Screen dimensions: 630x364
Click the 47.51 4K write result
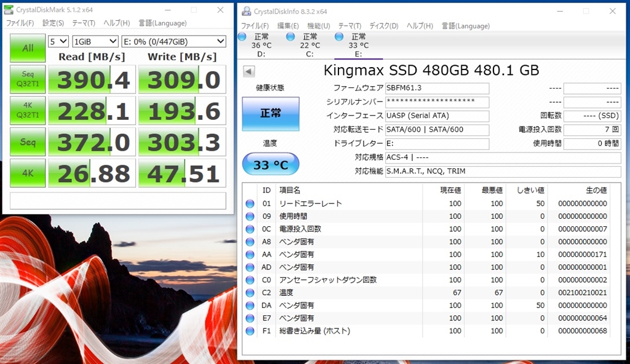182,173
